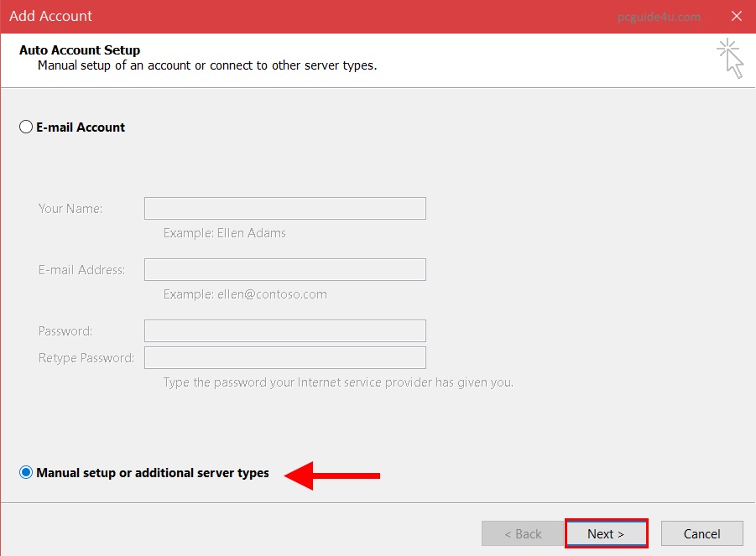Click the Retype Password input box
The width and height of the screenshot is (756, 556).
[x=284, y=358]
